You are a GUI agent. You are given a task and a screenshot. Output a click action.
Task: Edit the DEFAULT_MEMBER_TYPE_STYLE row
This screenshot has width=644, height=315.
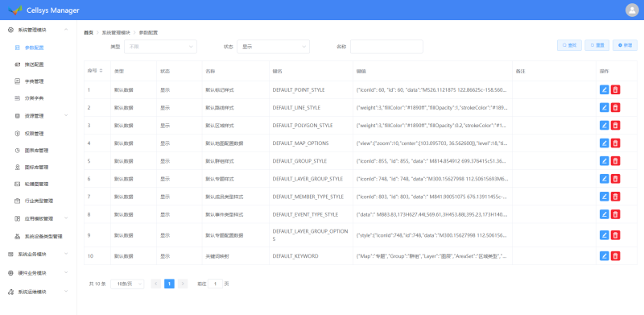tap(605, 196)
